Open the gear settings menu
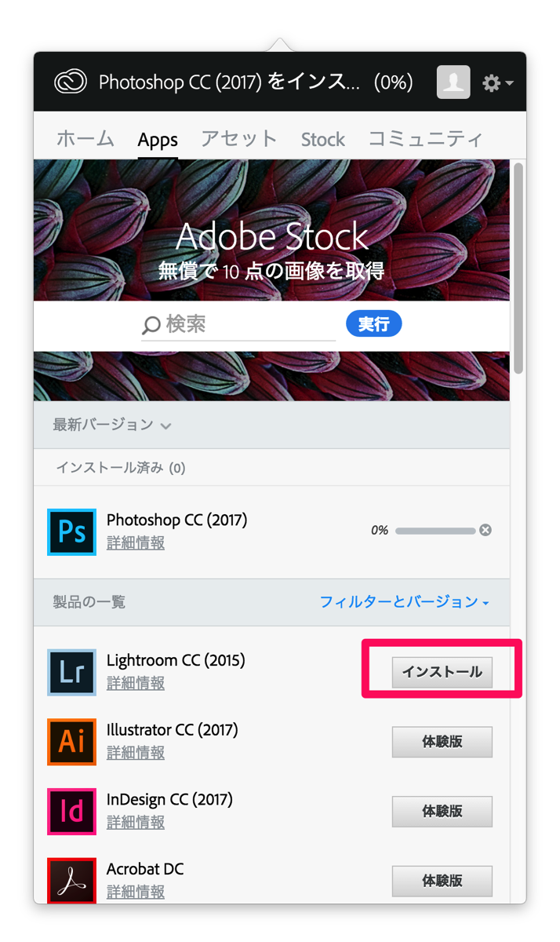The height and width of the screenshot is (942, 560). (x=496, y=83)
